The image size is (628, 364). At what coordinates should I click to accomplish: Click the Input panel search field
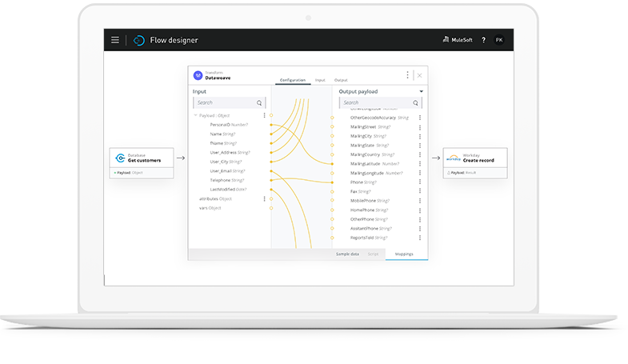[x=224, y=103]
